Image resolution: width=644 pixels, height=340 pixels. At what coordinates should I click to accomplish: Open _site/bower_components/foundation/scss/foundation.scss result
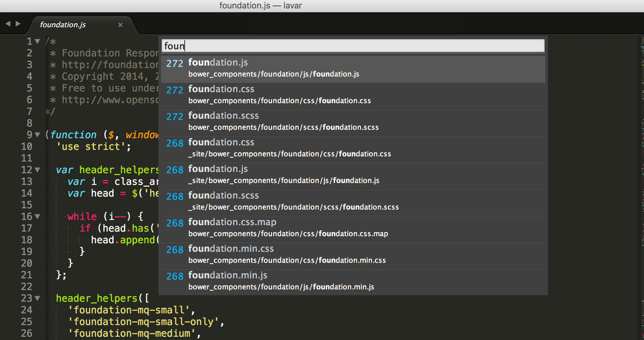tap(353, 201)
